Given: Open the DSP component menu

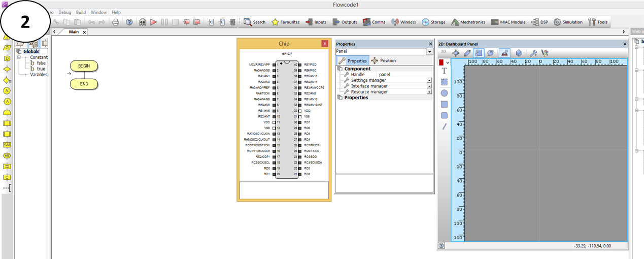Looking at the screenshot, I should click(539, 22).
